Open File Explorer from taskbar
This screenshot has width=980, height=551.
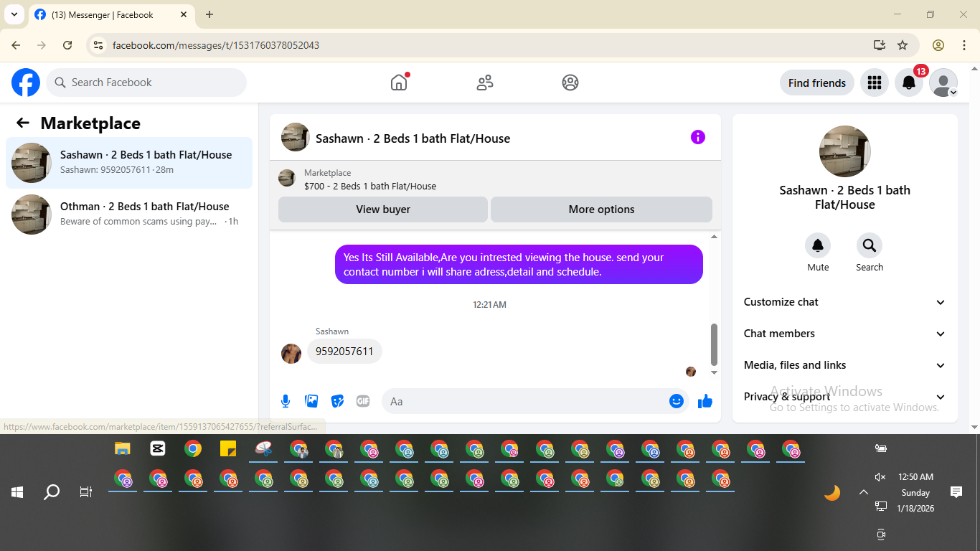coord(123,449)
